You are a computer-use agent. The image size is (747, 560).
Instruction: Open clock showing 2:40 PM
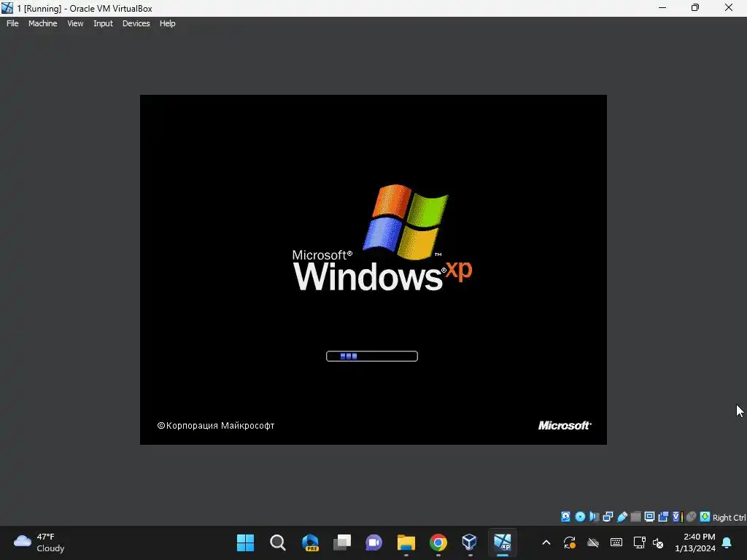point(695,542)
